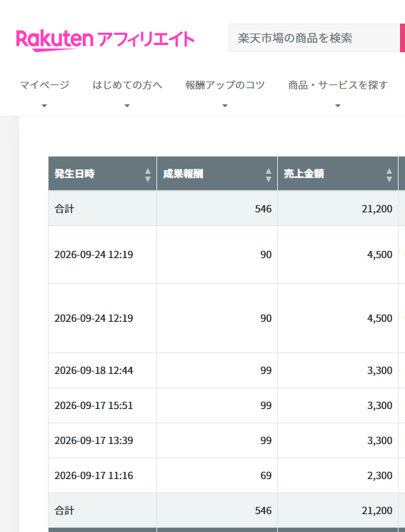
Task: Select the date cell 2026-09-17 15:51
Action: coord(103,405)
